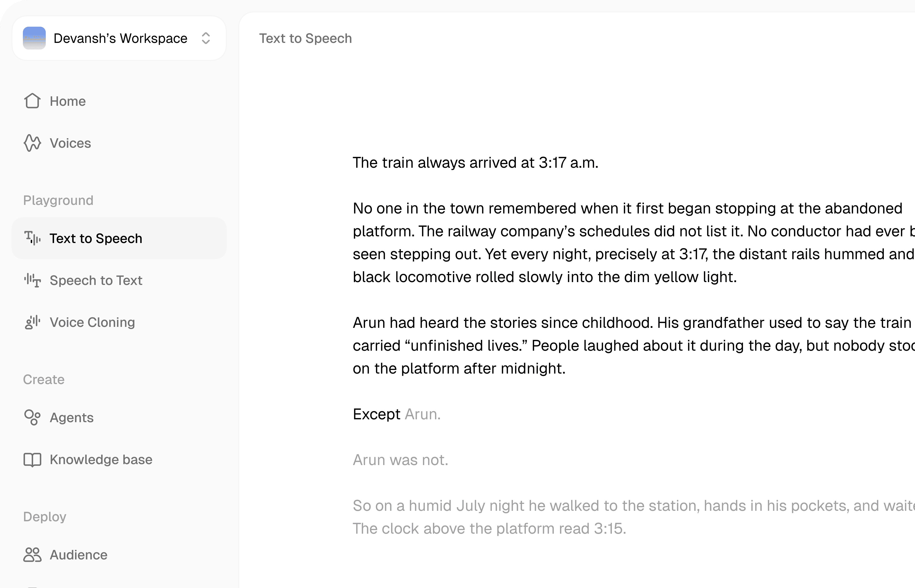Screen dimensions: 915x588
Task: Click the Voice Cloning icon
Action: tap(32, 322)
